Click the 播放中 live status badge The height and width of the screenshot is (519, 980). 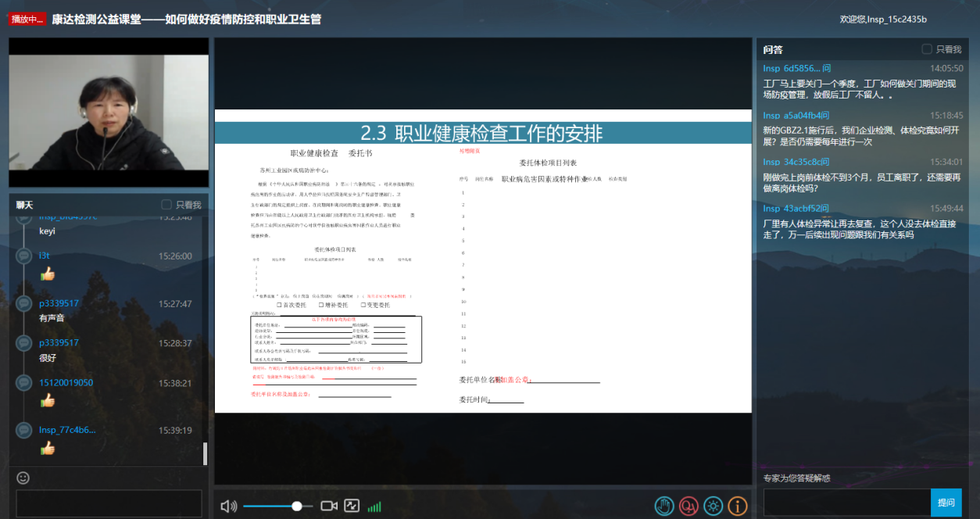coord(27,20)
